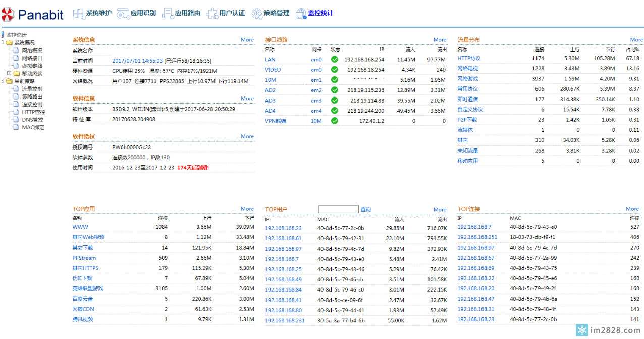Click the 系统维护 icon in top navigation
The width and height of the screenshot is (644, 339).
[79, 14]
